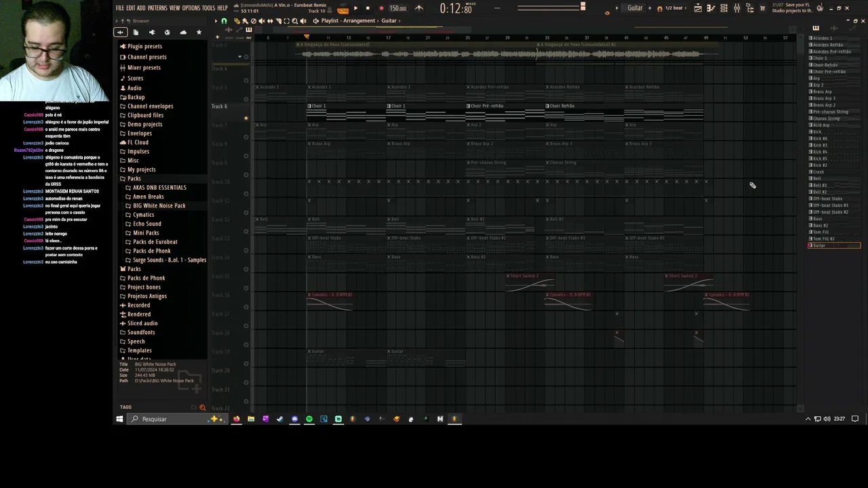This screenshot has width=868, height=488.
Task: Toggle mute LED for Track 7
Action: pyautogui.click(x=246, y=138)
